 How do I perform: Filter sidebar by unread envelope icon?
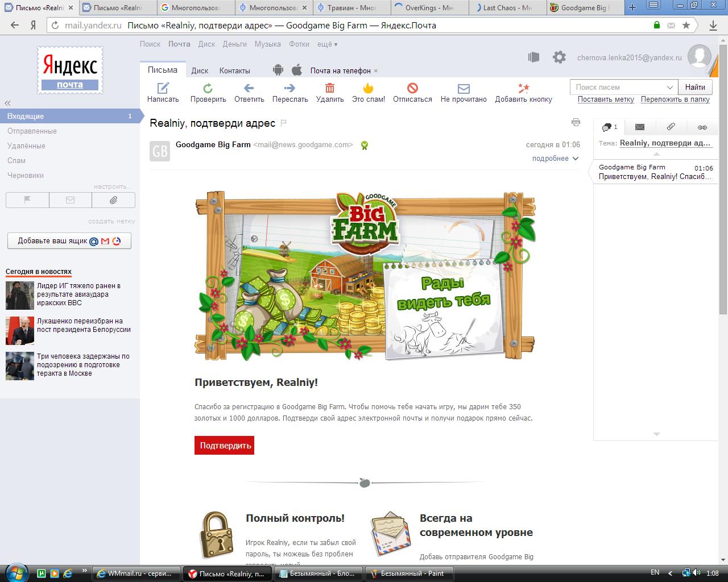point(71,200)
